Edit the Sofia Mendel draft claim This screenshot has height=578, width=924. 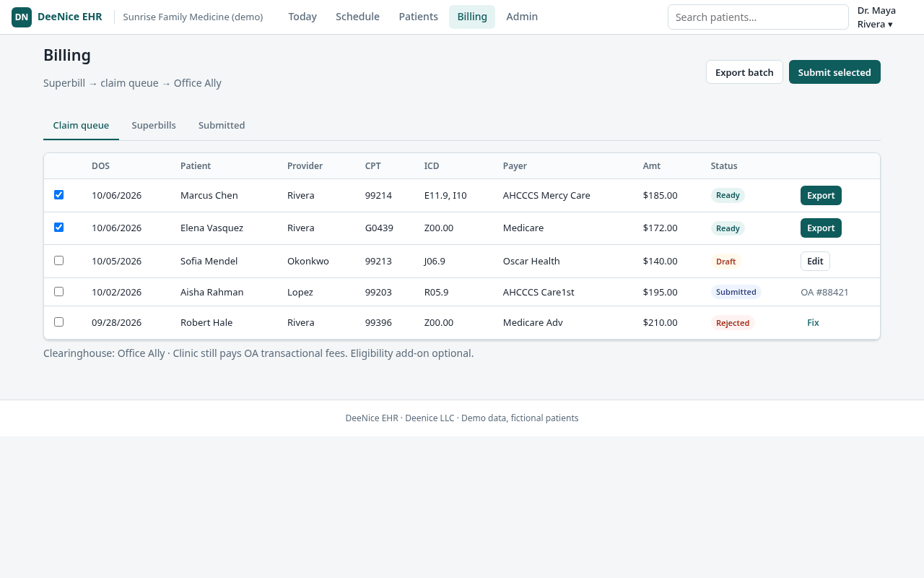(x=815, y=261)
